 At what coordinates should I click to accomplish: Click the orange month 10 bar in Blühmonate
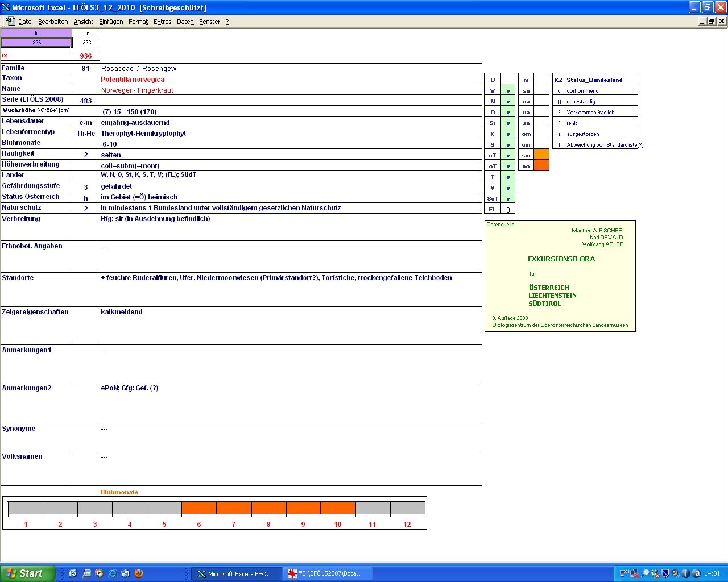338,508
